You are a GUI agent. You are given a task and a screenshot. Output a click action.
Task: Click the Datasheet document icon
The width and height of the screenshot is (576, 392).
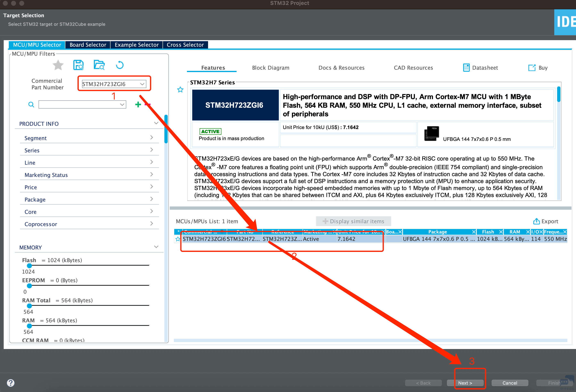(x=466, y=68)
